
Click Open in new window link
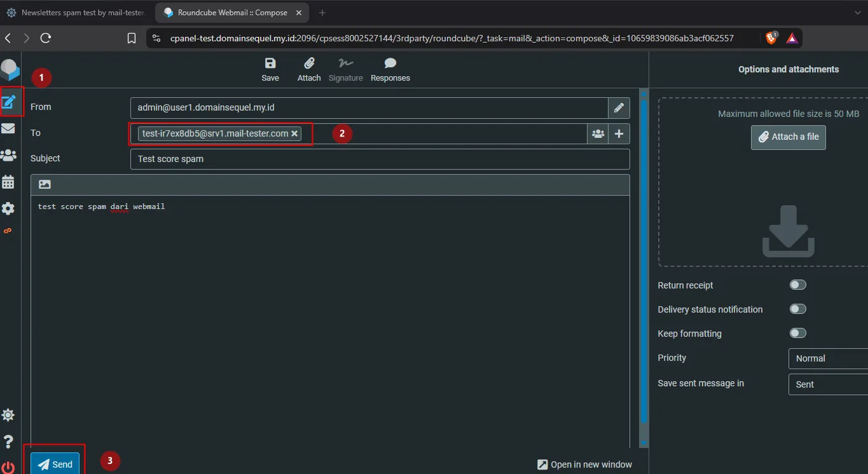coord(585,464)
